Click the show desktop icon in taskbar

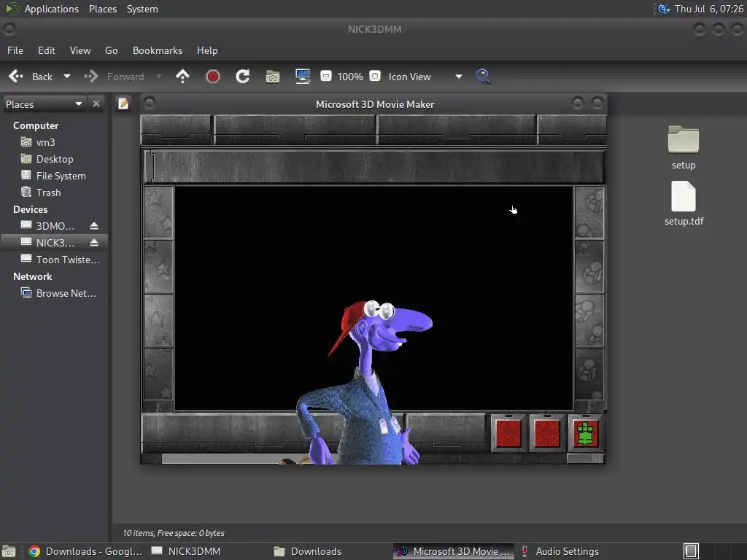[9, 551]
